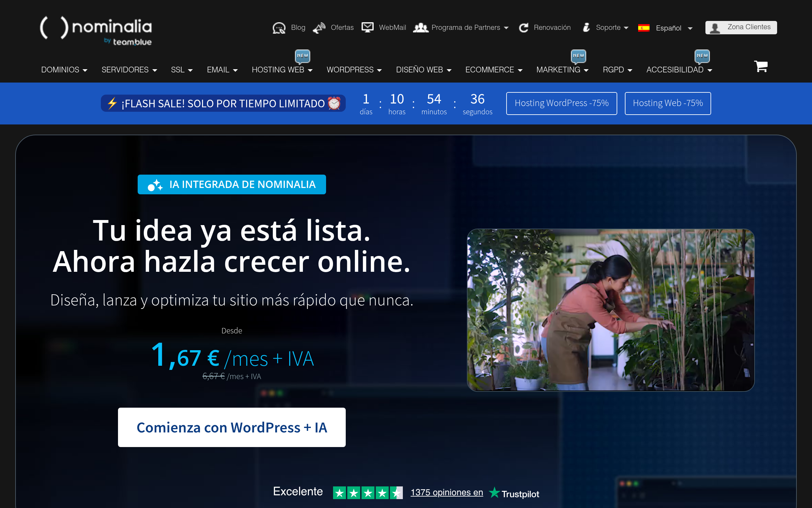Click the Spanish flag icon
Image resolution: width=812 pixels, height=508 pixels.
click(x=644, y=28)
